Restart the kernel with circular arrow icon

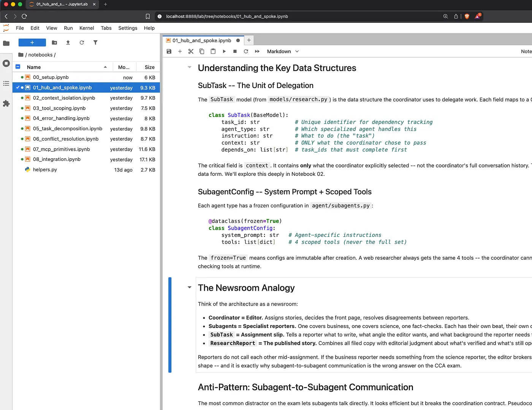pos(246,51)
